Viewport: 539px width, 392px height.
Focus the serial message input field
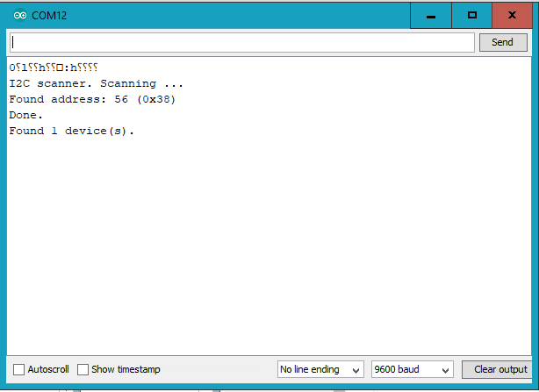[x=242, y=43]
